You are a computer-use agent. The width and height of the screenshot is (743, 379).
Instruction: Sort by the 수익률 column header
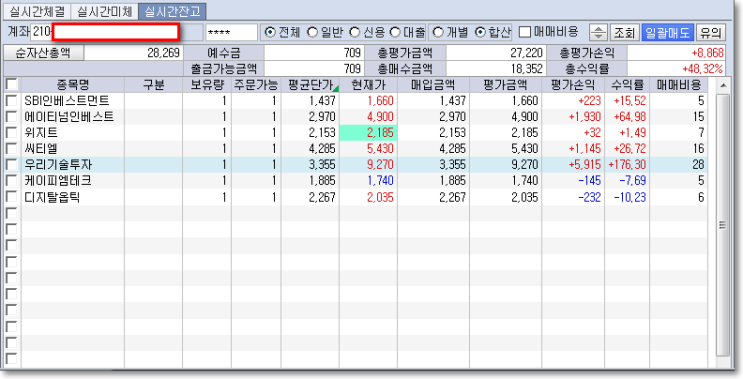coord(627,85)
